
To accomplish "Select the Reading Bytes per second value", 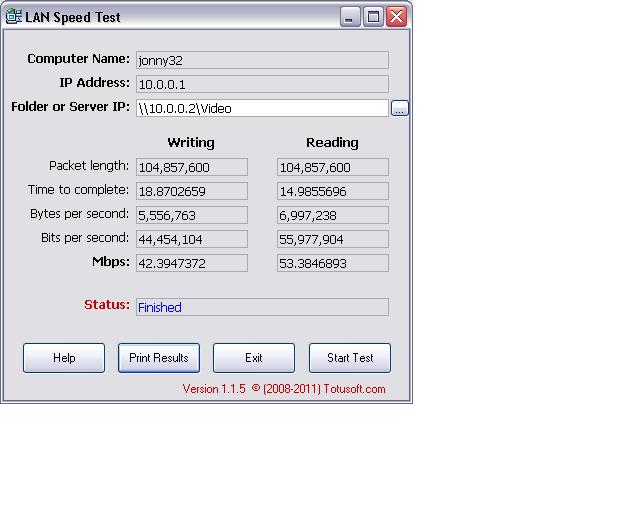I will coord(332,215).
